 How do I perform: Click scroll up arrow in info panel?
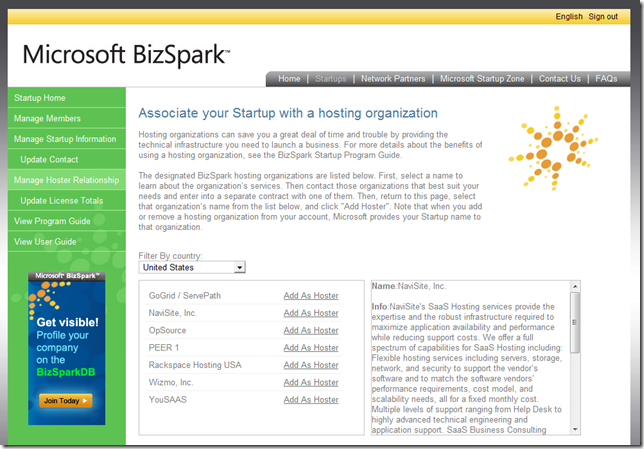click(575, 286)
